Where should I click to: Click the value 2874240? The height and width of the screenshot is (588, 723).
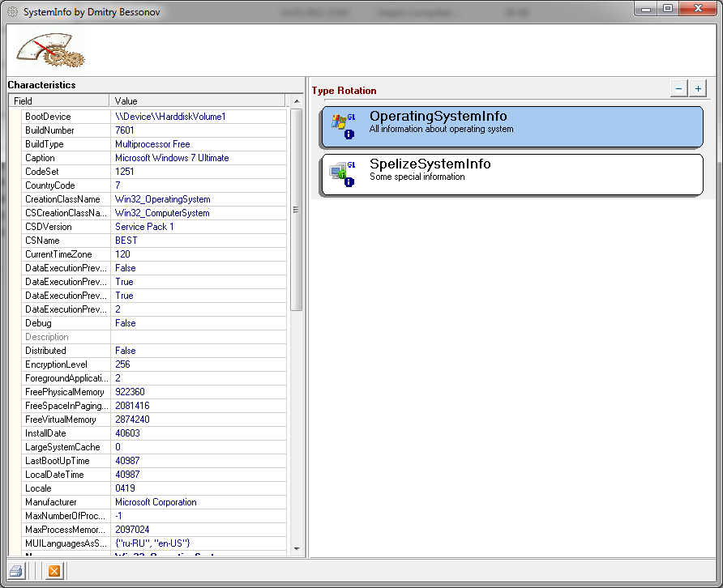tap(132, 420)
